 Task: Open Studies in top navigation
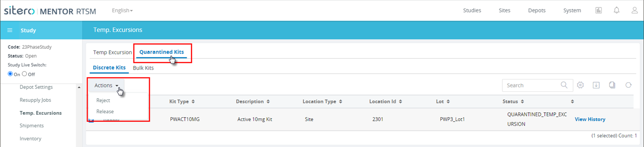(472, 10)
